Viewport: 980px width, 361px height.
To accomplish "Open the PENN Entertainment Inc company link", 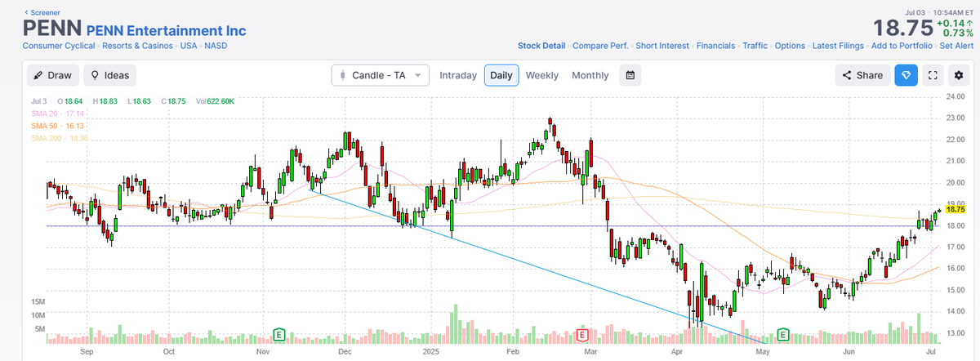I will 166,30.
